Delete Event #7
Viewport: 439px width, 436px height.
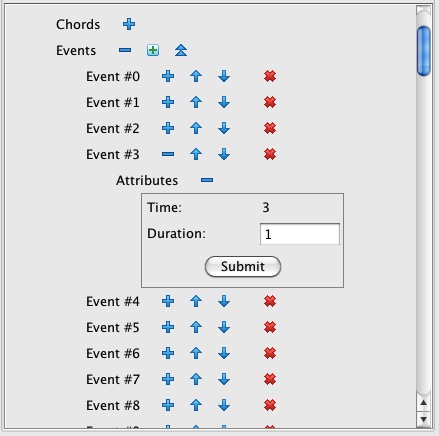(270, 379)
